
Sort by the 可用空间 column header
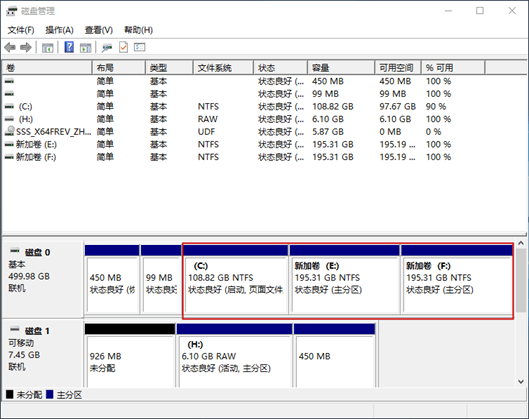point(398,68)
